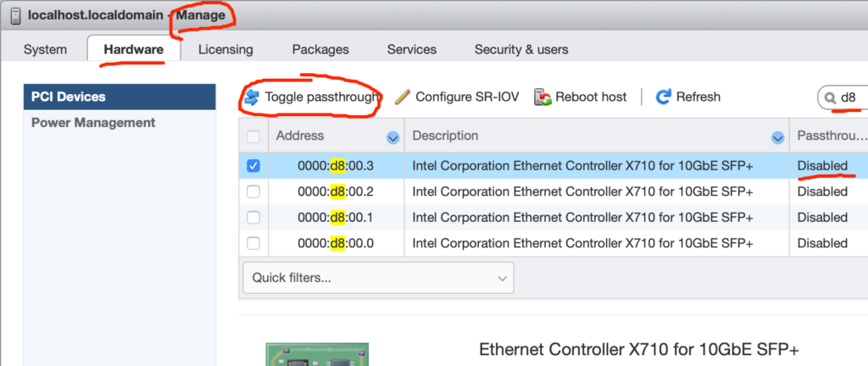Tick the checkbox for device 0000:d8:00.0

pyautogui.click(x=253, y=243)
